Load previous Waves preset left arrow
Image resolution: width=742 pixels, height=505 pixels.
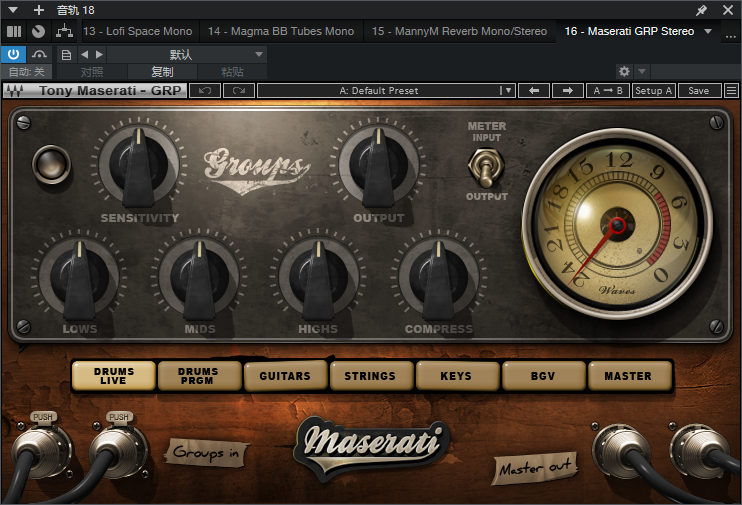(534, 90)
